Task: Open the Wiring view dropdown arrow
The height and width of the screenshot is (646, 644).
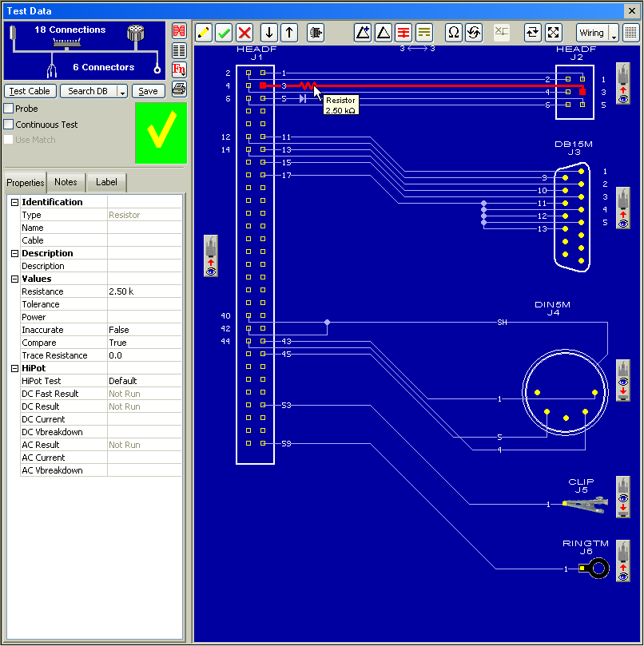Action: click(x=614, y=33)
